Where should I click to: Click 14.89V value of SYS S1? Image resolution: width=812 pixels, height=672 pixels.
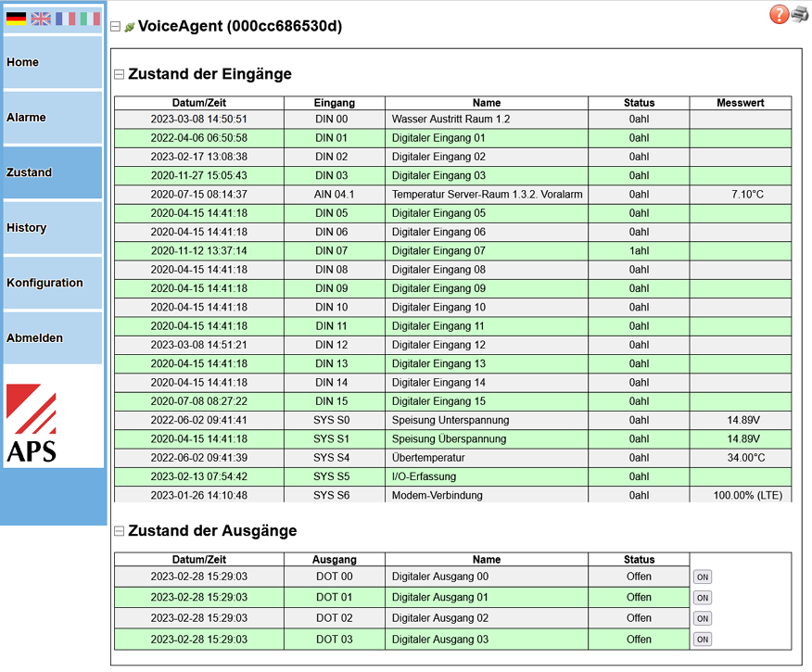pos(743,439)
